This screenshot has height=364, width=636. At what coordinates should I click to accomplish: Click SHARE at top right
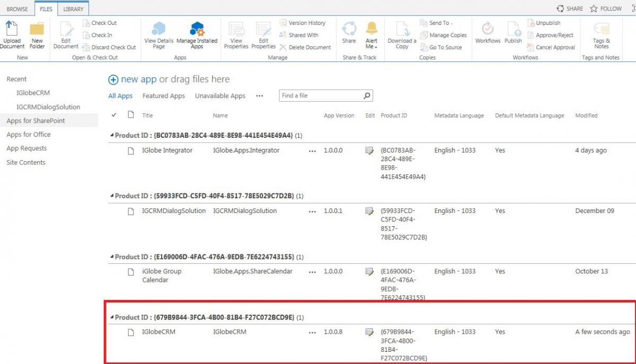[x=570, y=8]
